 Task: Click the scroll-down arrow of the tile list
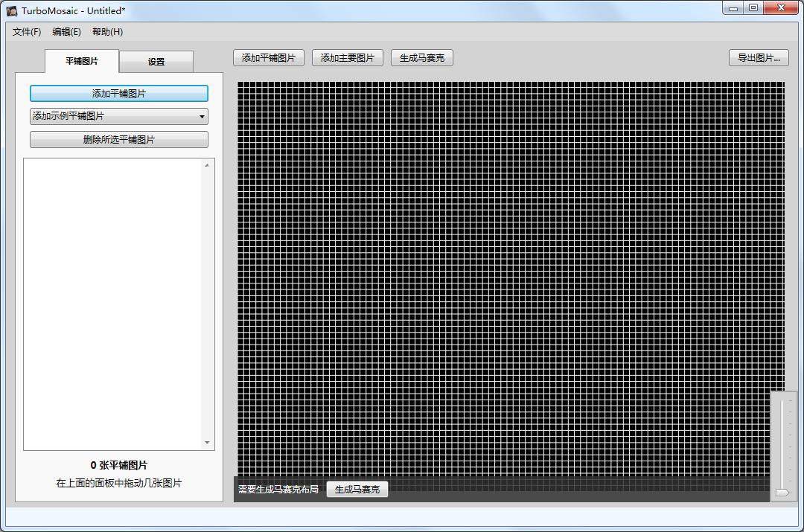[x=207, y=442]
